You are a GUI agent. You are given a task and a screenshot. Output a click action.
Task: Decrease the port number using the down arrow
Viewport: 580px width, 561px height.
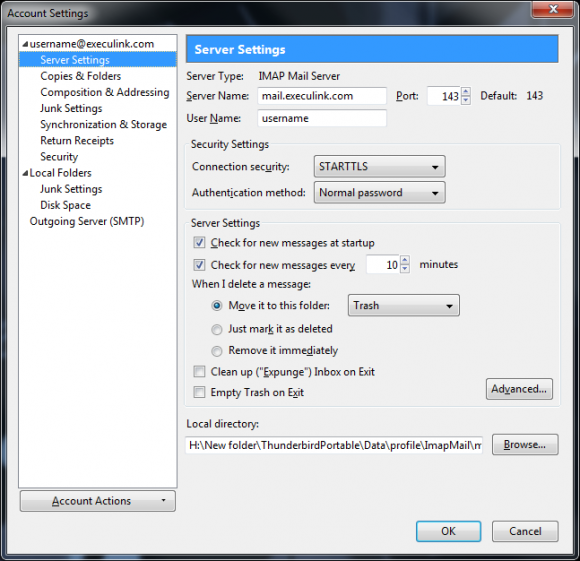point(466,100)
